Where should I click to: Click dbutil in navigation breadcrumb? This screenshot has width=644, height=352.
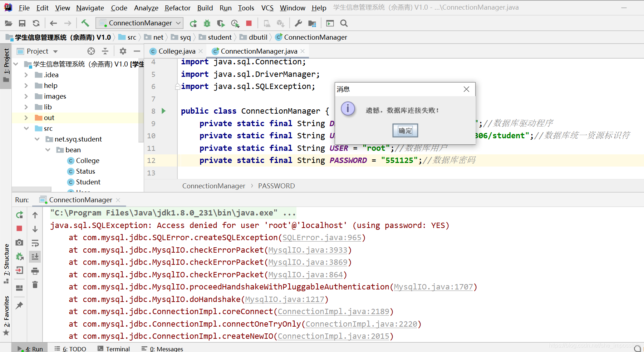point(258,37)
